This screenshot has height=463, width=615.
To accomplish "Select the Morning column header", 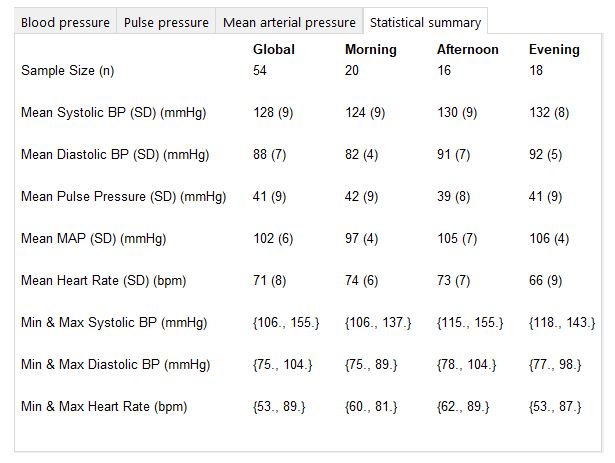I will [370, 50].
